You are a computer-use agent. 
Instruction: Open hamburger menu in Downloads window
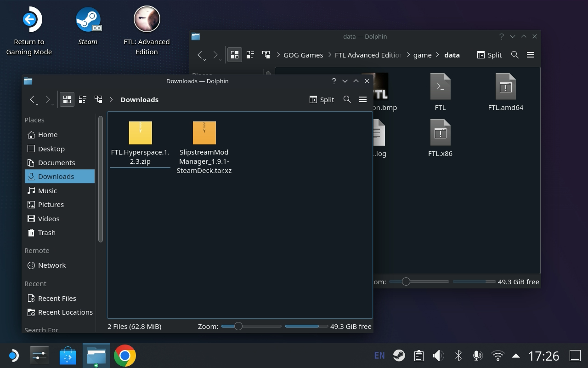click(x=363, y=99)
